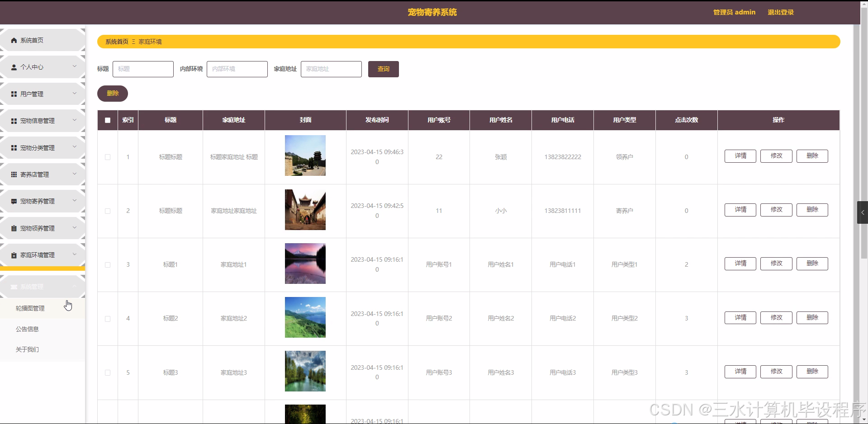The height and width of the screenshot is (424, 868).
Task: Collapse the 系统管理 menu chevron
Action: point(75,286)
